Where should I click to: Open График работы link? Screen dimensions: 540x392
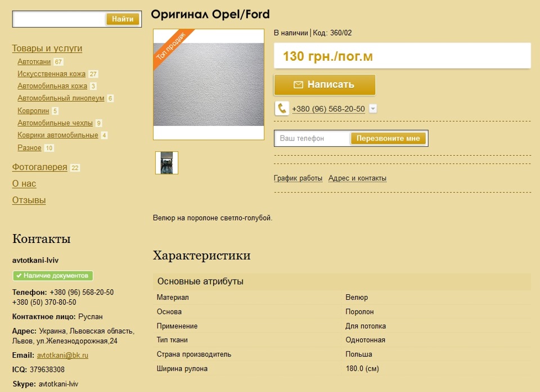[298, 178]
